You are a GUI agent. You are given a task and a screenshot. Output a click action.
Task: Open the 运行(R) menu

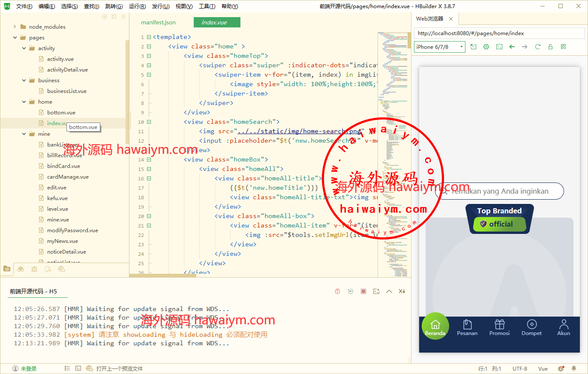click(x=137, y=6)
